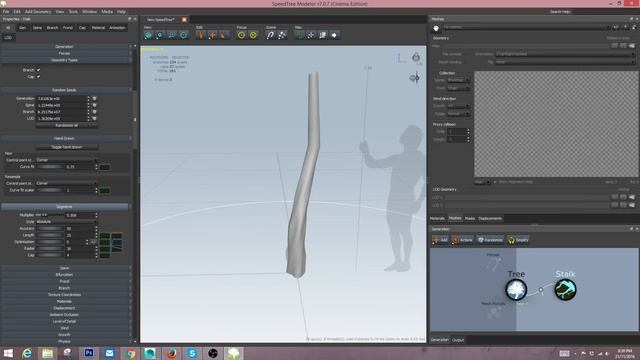Click the Add button in Generation
The height and width of the screenshot is (360, 640).
440,240
